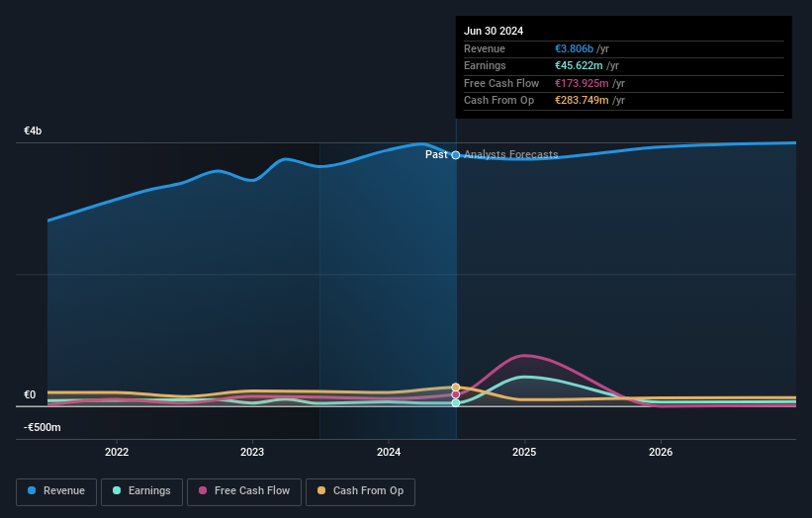The height and width of the screenshot is (518, 812).
Task: Click the teal Earnings data point marker
Action: pyautogui.click(x=456, y=403)
